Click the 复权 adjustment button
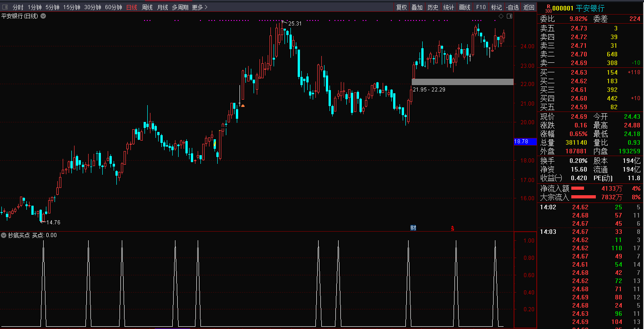 pos(402,7)
